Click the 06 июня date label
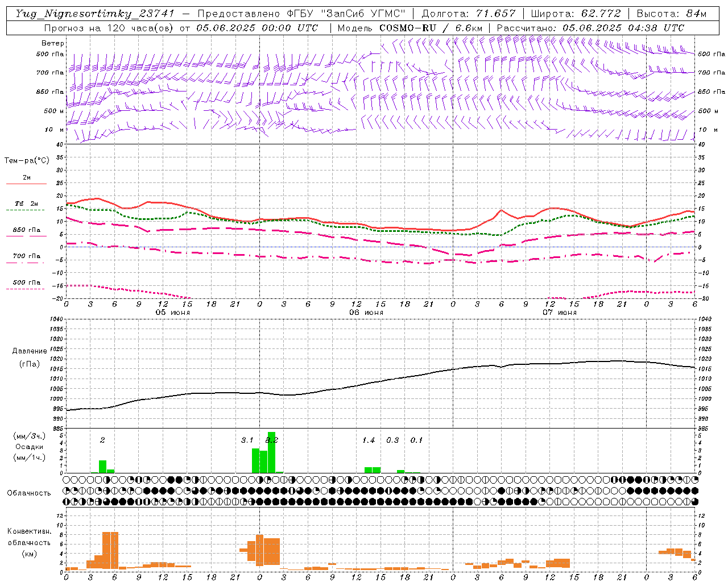This screenshot has height=582, width=728. click(366, 313)
